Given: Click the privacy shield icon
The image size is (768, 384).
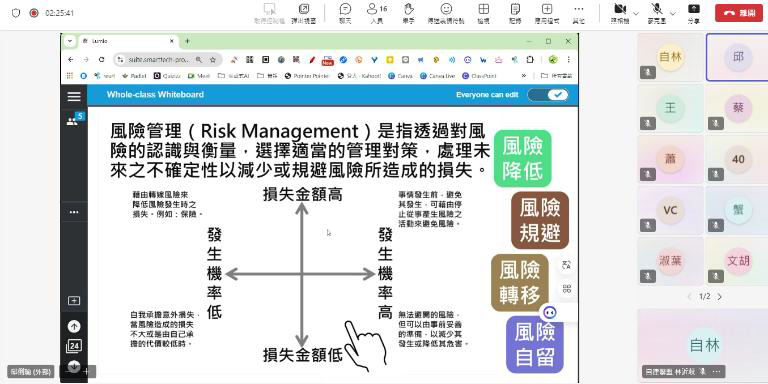Looking at the screenshot, I should [16, 13].
